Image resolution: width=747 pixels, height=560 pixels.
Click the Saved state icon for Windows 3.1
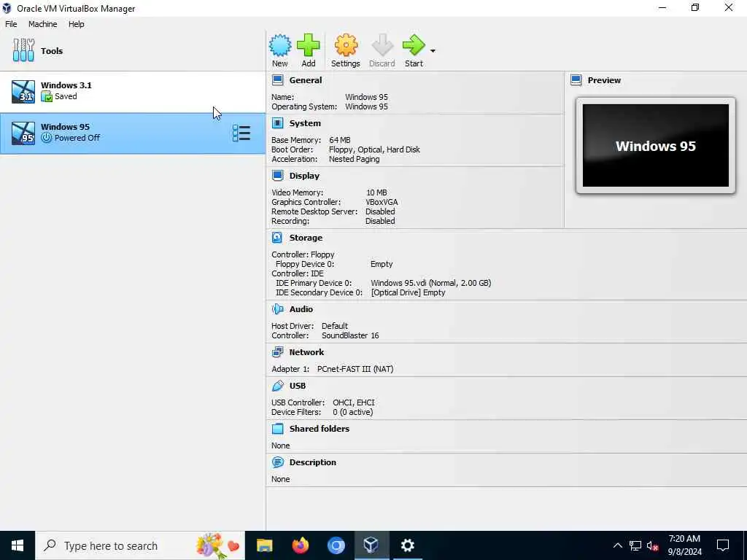point(46,97)
